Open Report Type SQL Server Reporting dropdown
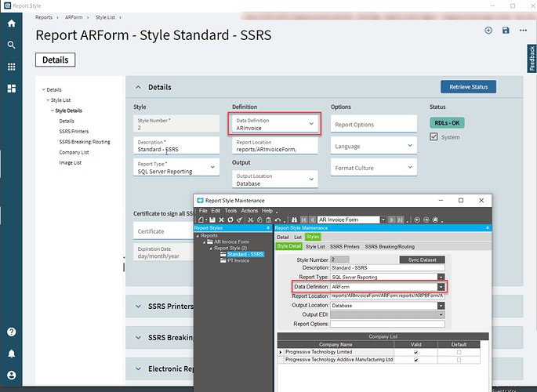 point(212,167)
